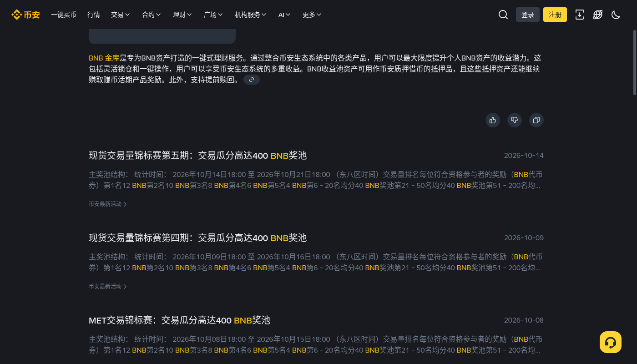Click the 登录 login button

(528, 15)
